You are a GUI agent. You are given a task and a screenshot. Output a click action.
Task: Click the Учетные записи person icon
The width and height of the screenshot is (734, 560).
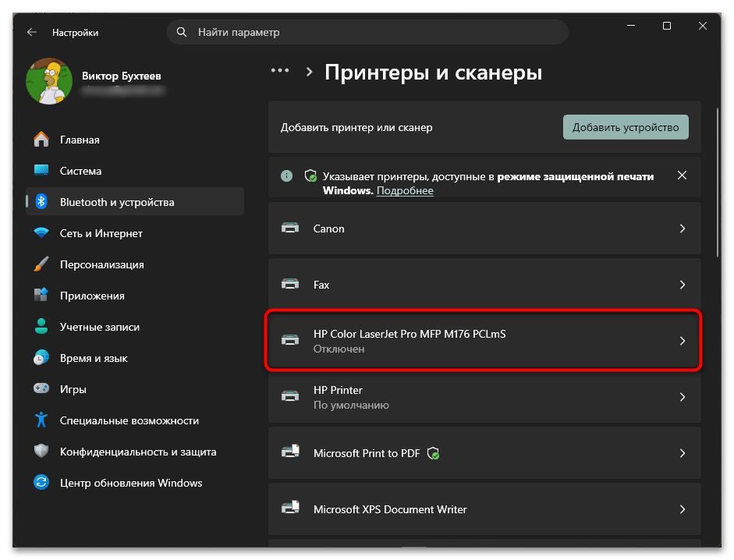tap(41, 326)
